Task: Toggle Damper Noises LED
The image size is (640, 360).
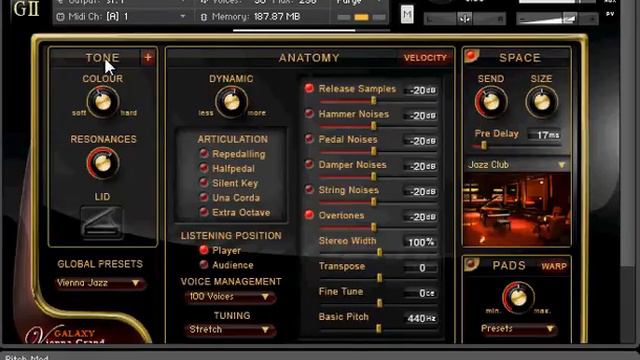Action: pyautogui.click(x=309, y=164)
